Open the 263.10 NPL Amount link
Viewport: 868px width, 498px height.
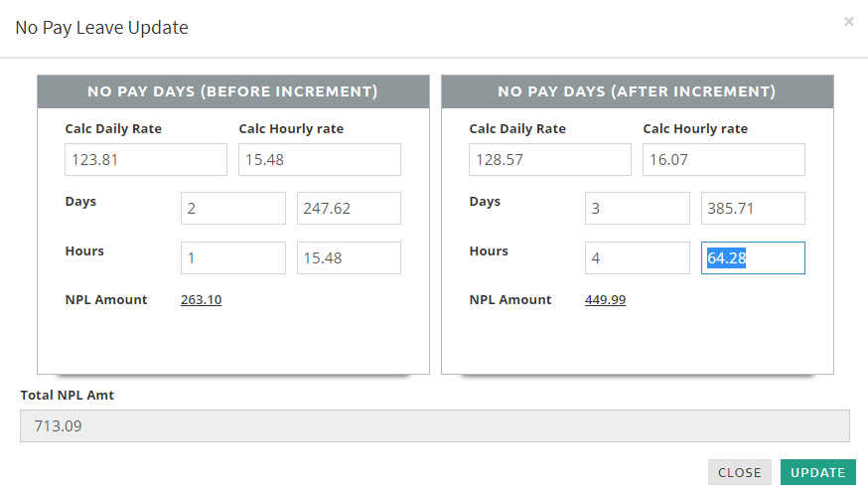point(201,299)
